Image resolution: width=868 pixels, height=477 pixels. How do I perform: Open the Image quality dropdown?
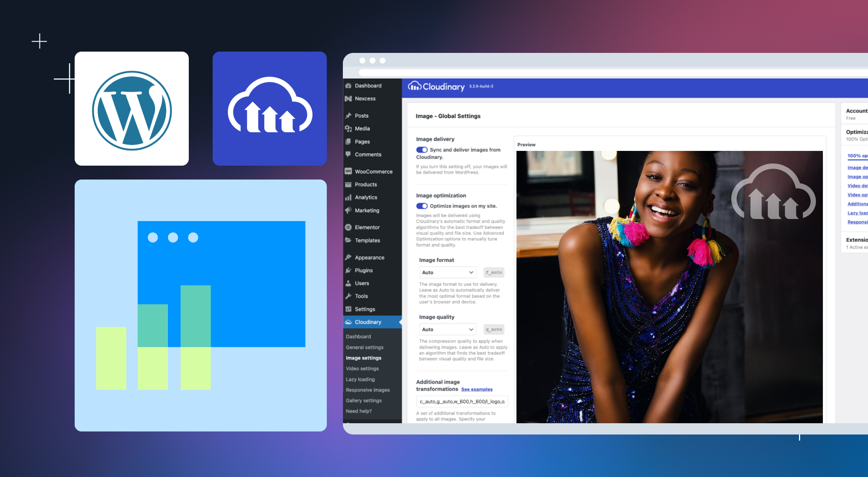pos(447,329)
